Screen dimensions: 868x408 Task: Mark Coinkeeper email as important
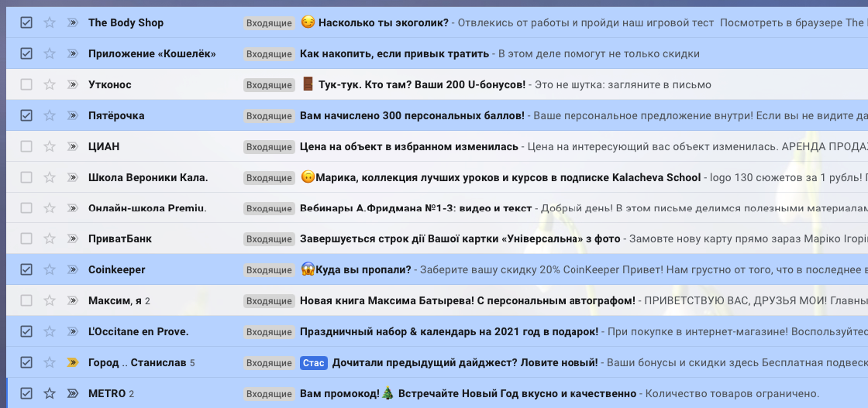[x=73, y=269]
